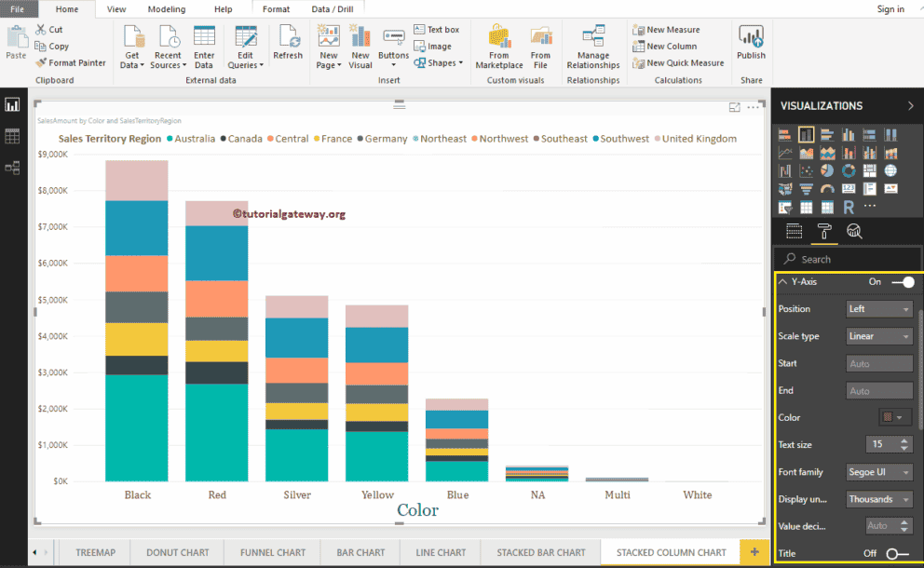
Task: Click New Measure button
Action: coord(666,30)
